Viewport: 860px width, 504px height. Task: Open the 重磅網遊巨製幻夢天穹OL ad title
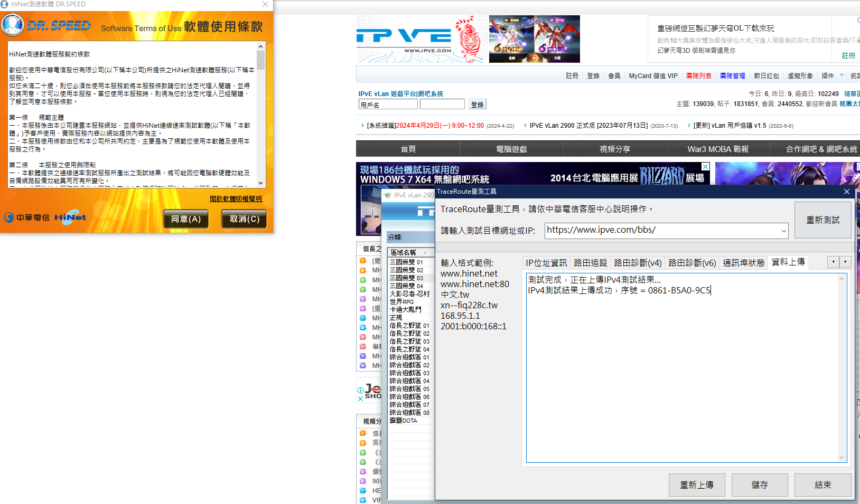(715, 28)
